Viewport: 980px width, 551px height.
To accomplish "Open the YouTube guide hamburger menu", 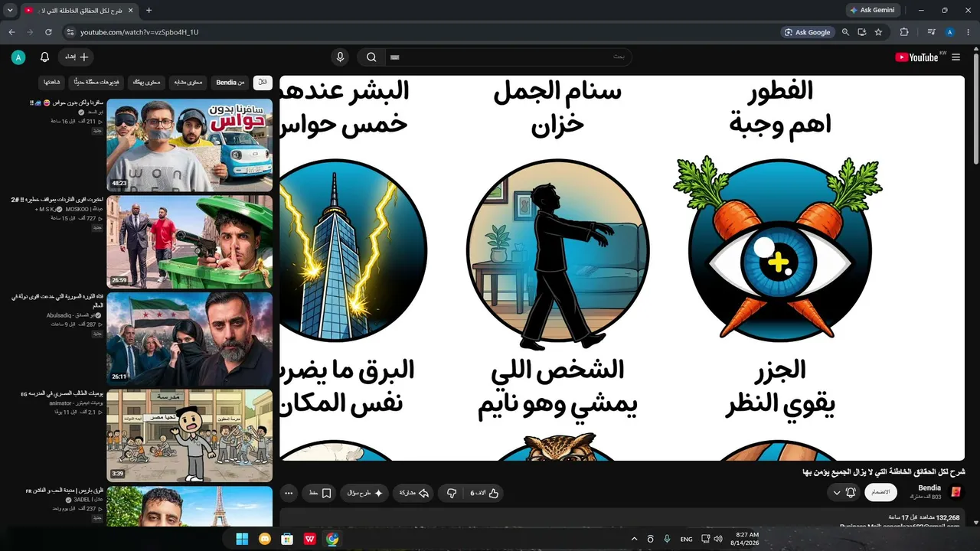I will click(x=955, y=57).
